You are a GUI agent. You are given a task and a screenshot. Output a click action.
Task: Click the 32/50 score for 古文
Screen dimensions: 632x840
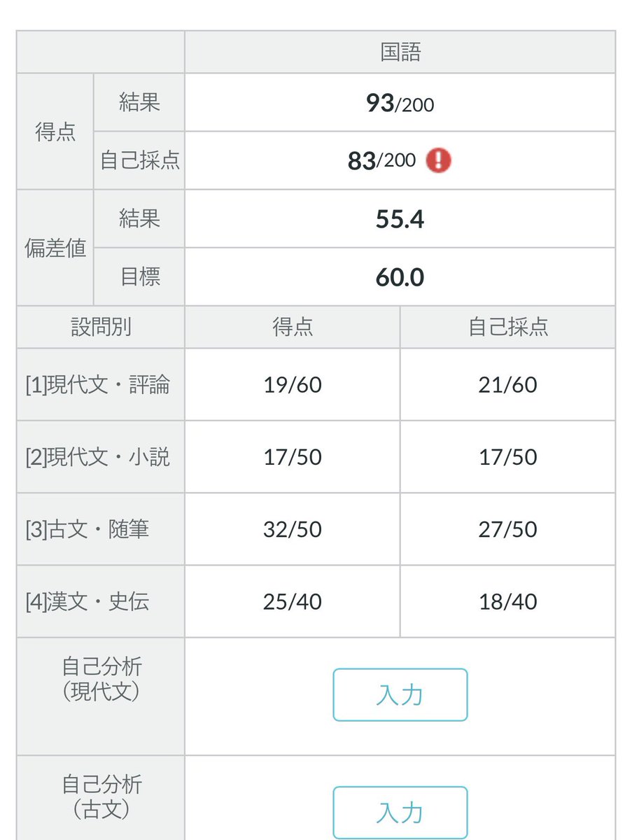(x=293, y=529)
